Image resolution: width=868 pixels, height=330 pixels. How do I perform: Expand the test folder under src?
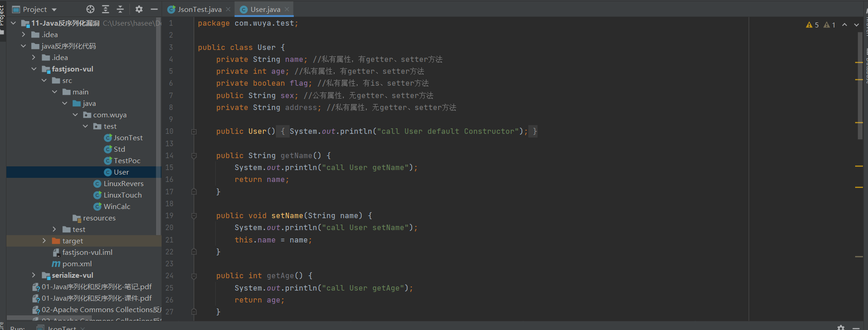point(54,229)
